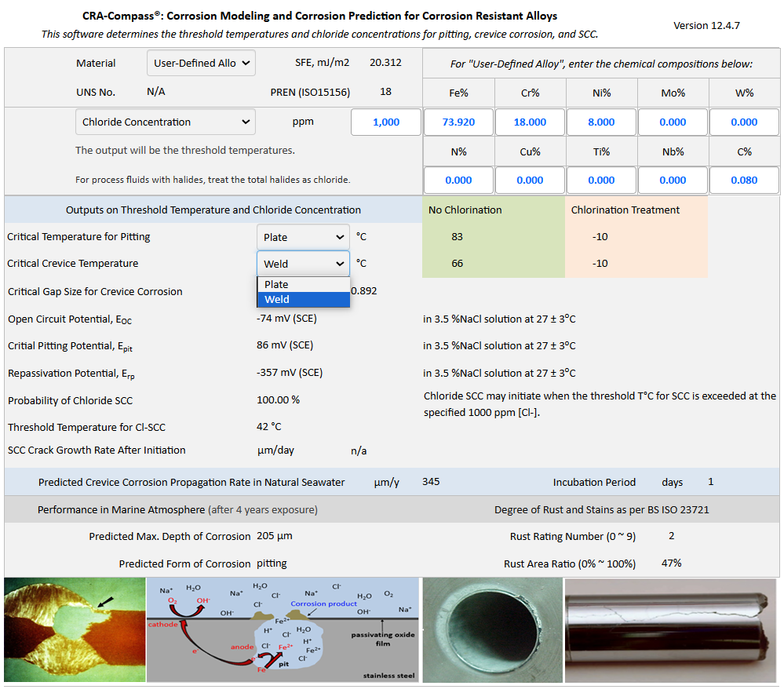Click the Mo% input field

point(673,122)
